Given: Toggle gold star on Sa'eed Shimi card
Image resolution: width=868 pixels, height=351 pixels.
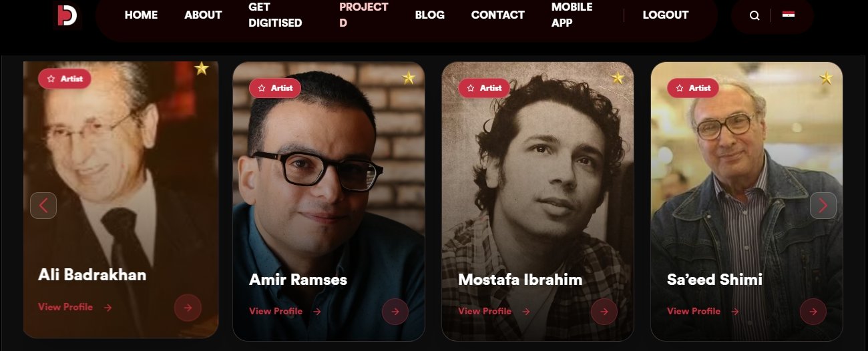Looking at the screenshot, I should (x=826, y=78).
